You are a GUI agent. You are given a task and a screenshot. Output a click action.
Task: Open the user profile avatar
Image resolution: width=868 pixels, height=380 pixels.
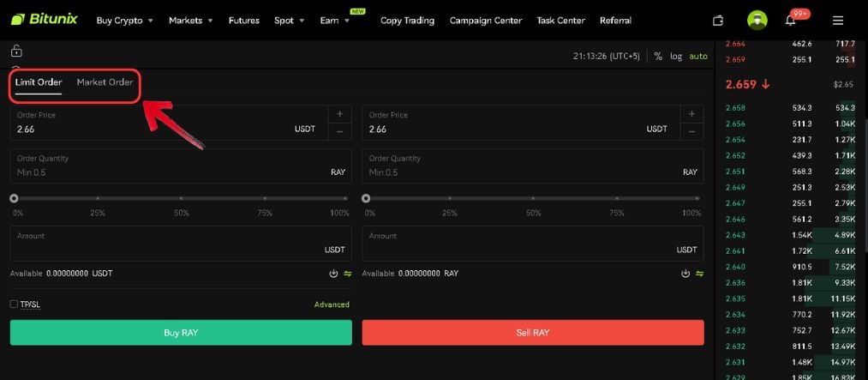[x=757, y=21]
